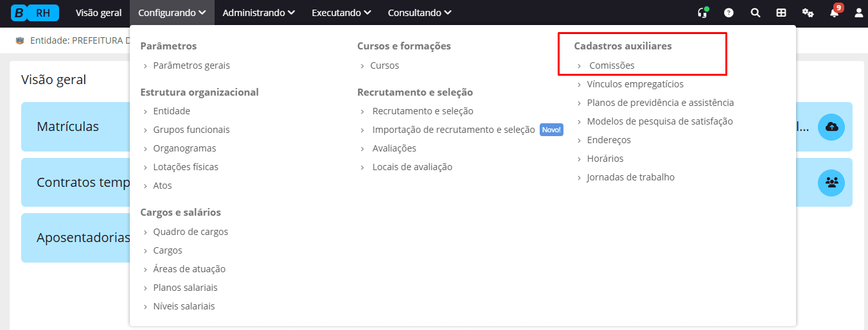The height and width of the screenshot is (330, 868).
Task: Open the user profile icon
Action: point(859,12)
